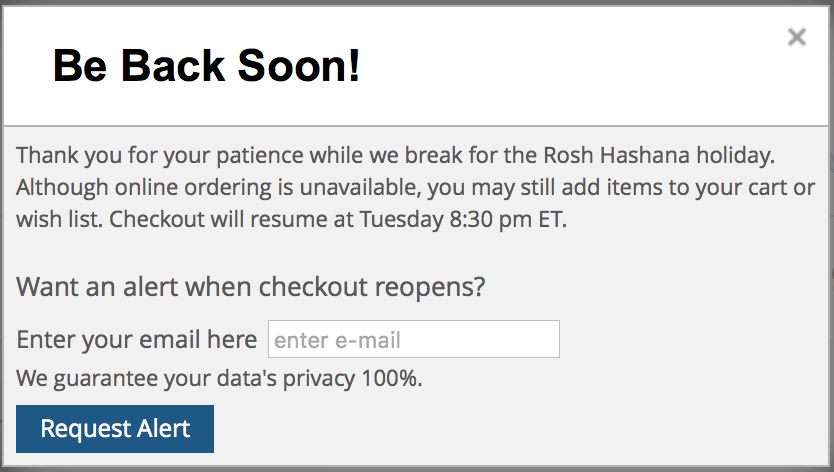Image resolution: width=834 pixels, height=472 pixels.
Task: Click "Thank you for your patience" text
Action: click(x=146, y=156)
